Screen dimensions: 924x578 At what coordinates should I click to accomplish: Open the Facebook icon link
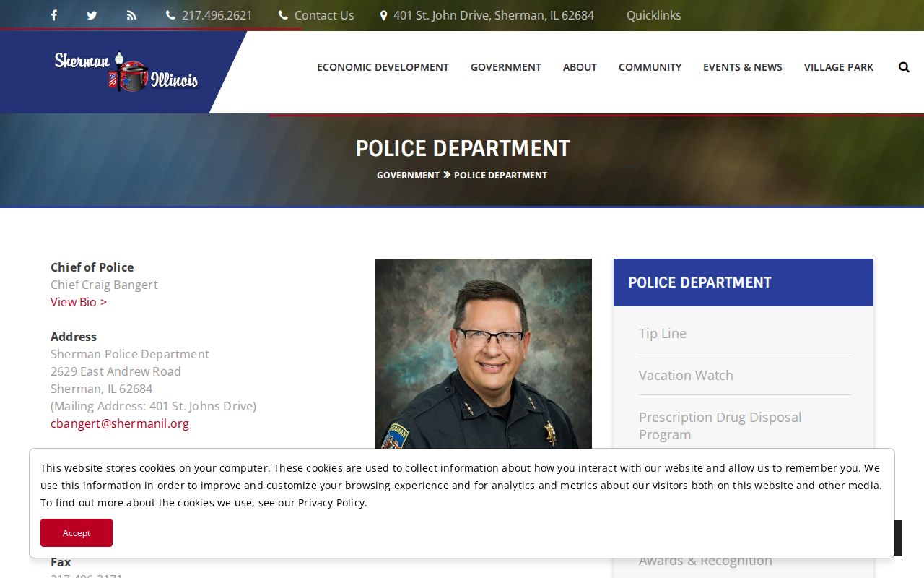(x=53, y=15)
